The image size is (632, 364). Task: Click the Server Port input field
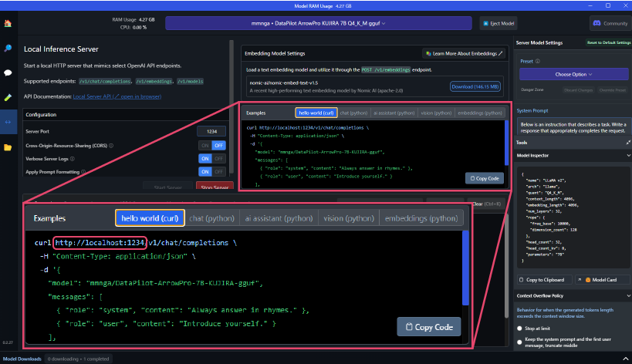pos(211,132)
